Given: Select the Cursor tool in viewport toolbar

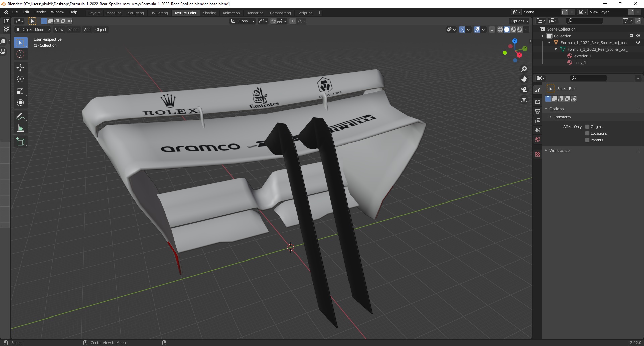Looking at the screenshot, I should coord(20,54).
